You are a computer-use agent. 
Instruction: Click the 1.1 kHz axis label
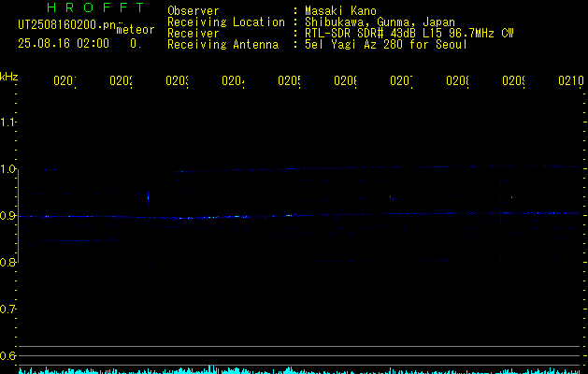coord(7,122)
